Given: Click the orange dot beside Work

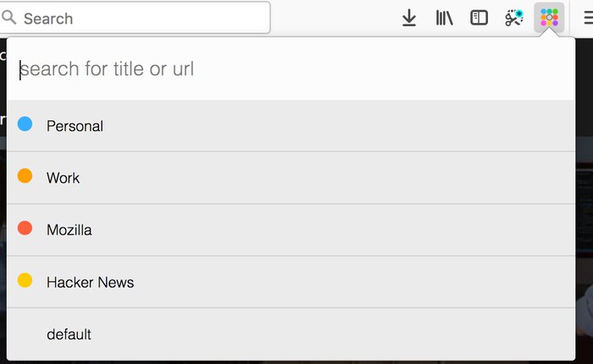Looking at the screenshot, I should click(x=25, y=176).
